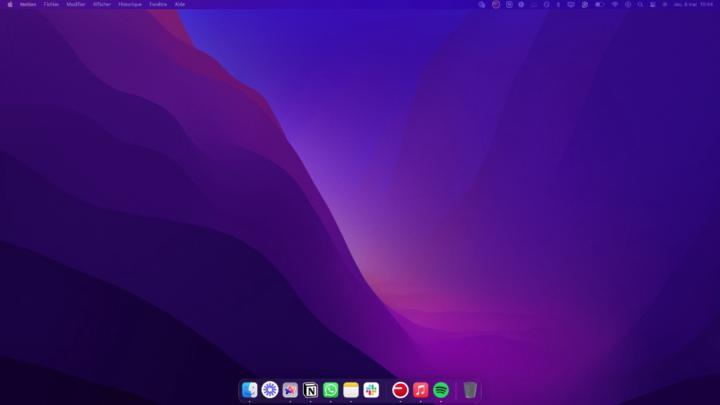
Task: Open the Trash in the dock
Action: click(x=470, y=390)
